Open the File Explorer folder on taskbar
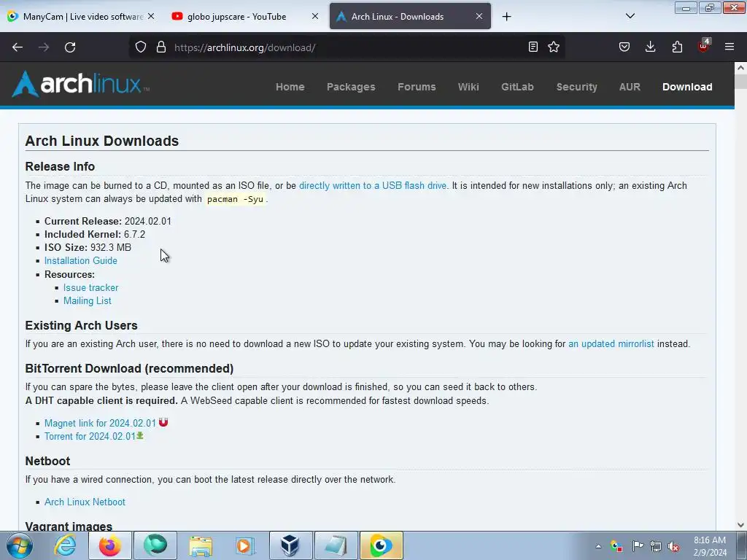The image size is (747, 560). (201, 545)
